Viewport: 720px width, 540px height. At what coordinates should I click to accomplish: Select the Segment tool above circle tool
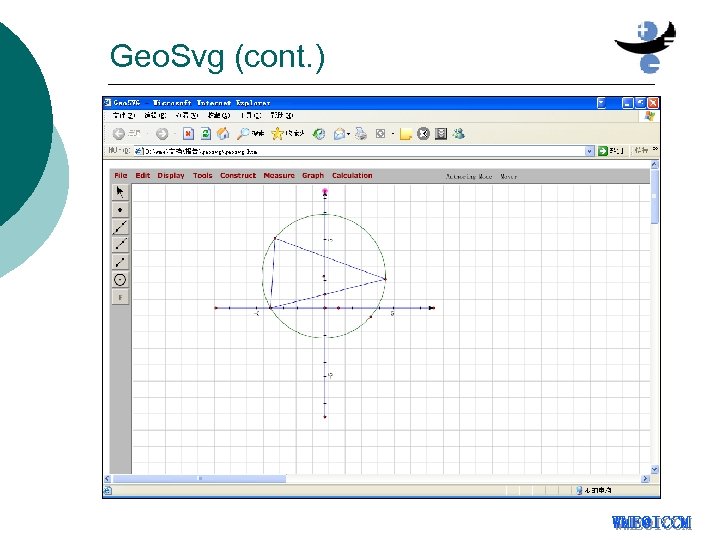click(x=120, y=262)
